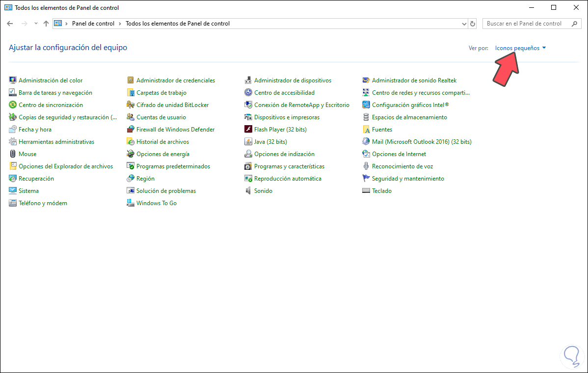Click the Teléfono y módem icon
The image size is (588, 373).
point(13,203)
